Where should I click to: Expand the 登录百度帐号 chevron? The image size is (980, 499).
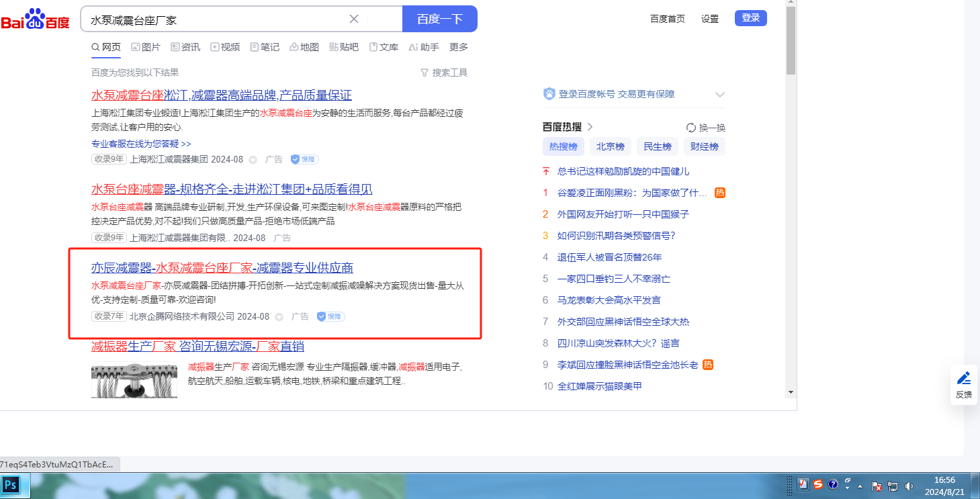pos(720,95)
